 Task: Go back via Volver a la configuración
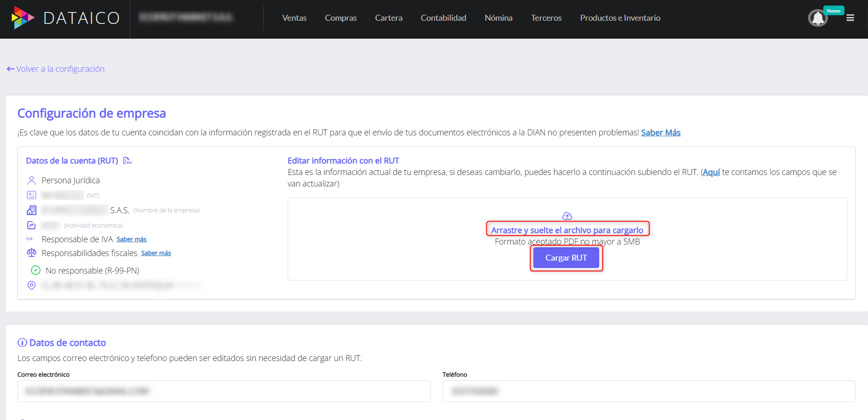click(56, 69)
